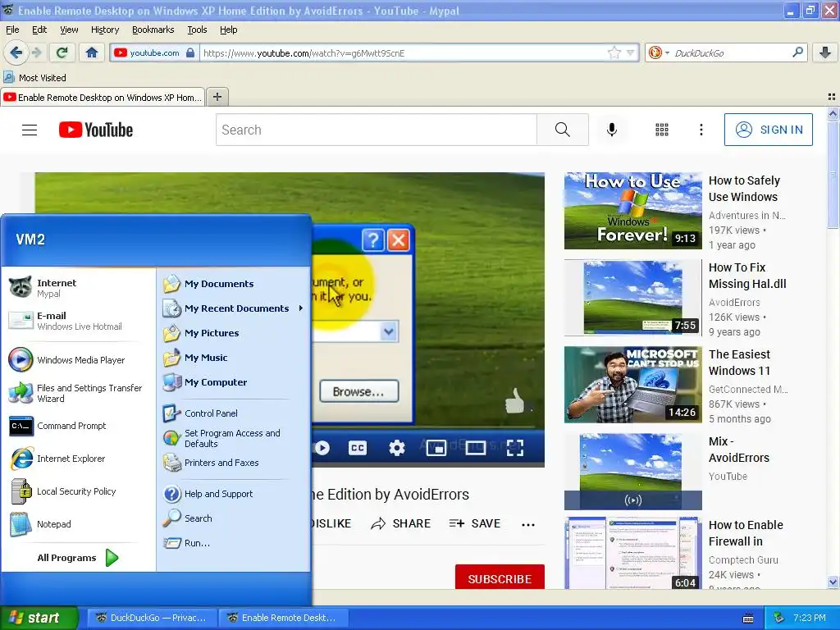Reload the page with the refresh icon

(x=62, y=52)
